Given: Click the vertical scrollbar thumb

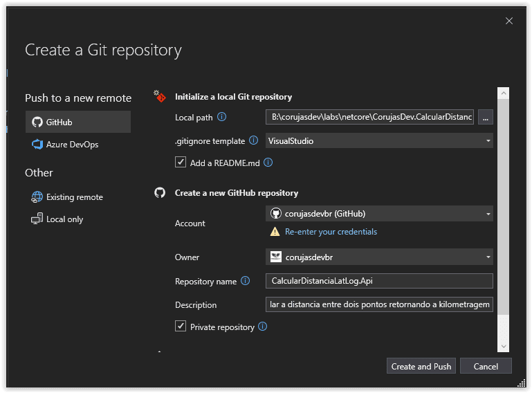Looking at the screenshot, I should pyautogui.click(x=504, y=207).
